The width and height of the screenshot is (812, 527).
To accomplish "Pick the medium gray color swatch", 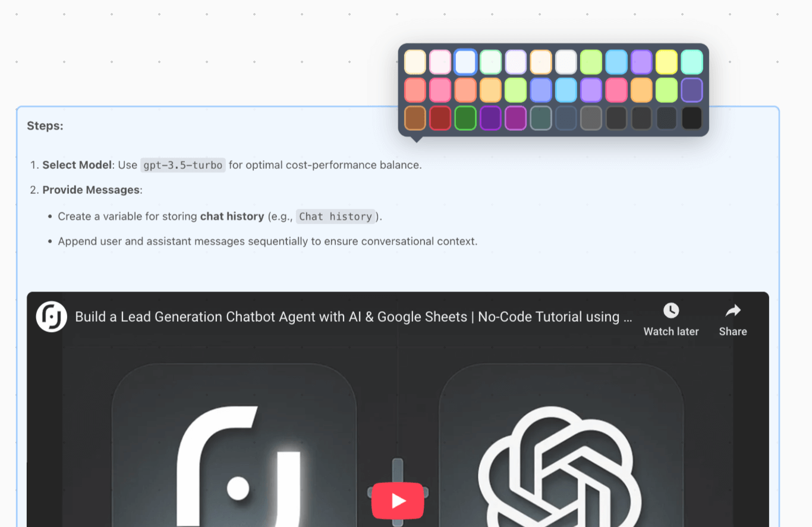I will pyautogui.click(x=591, y=118).
